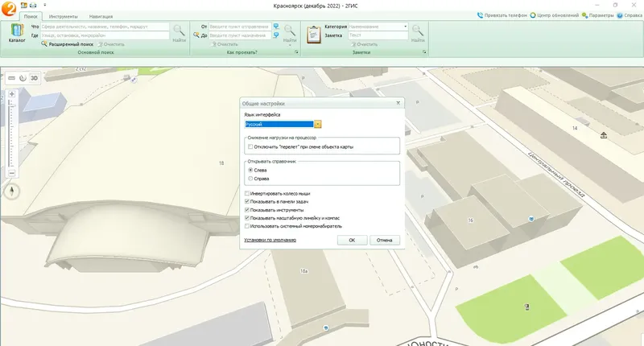Uncheck Показывать в панели задач
644x346 pixels.
[x=247, y=201]
